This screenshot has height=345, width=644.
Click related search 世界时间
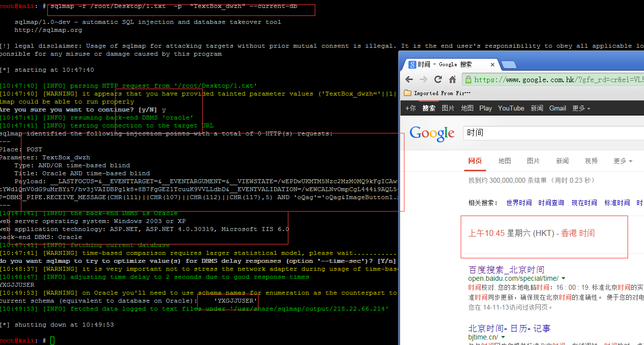[x=519, y=203]
